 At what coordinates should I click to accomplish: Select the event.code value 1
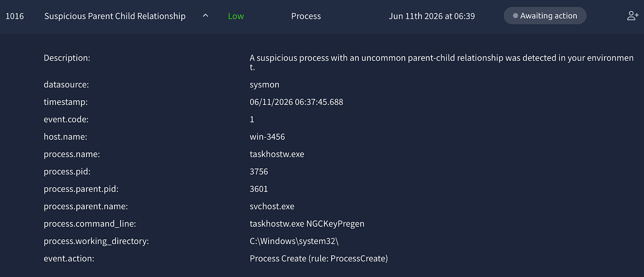tap(252, 119)
